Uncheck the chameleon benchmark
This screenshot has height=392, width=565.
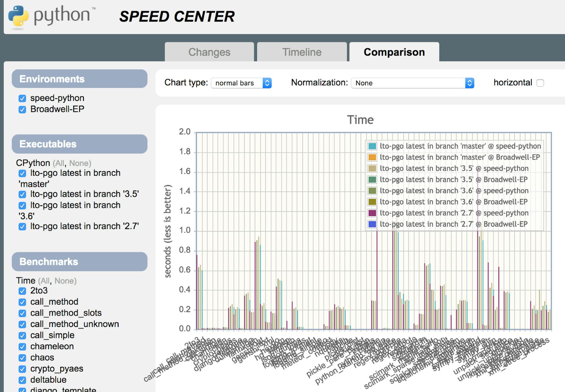tap(22, 347)
